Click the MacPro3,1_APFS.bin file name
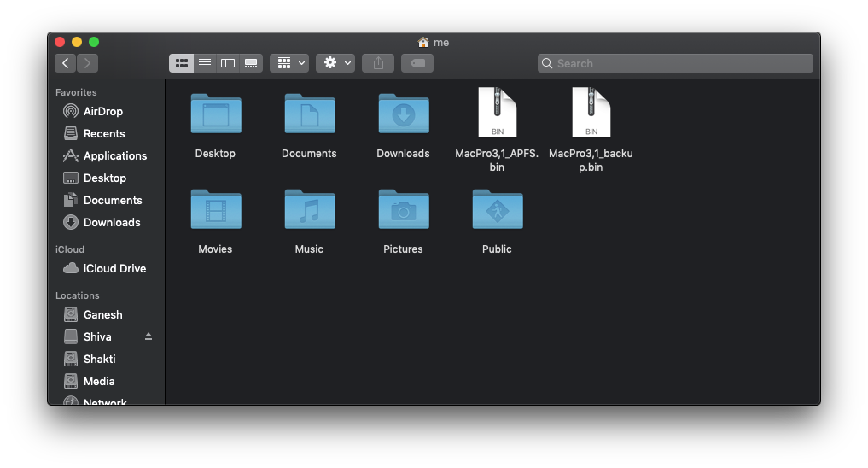Screen dimensions: 868x468 497,160
